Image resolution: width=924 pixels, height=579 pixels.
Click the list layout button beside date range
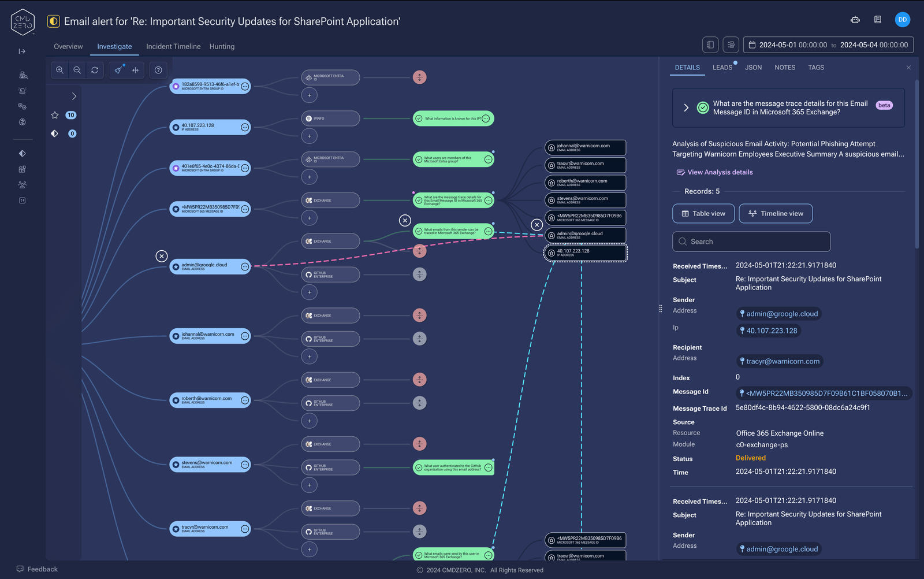click(731, 44)
